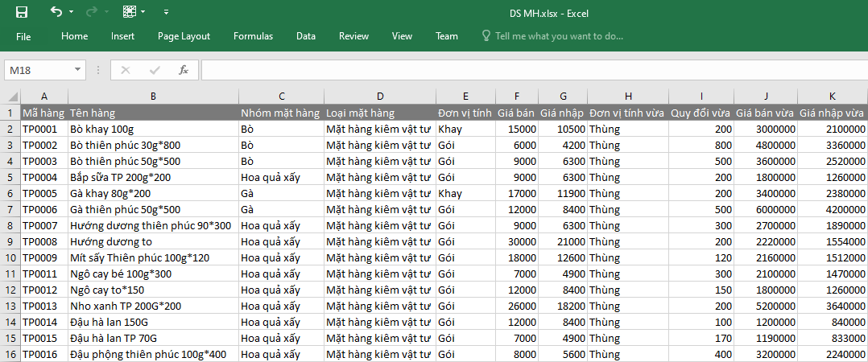Open the File menu

pos(23,36)
